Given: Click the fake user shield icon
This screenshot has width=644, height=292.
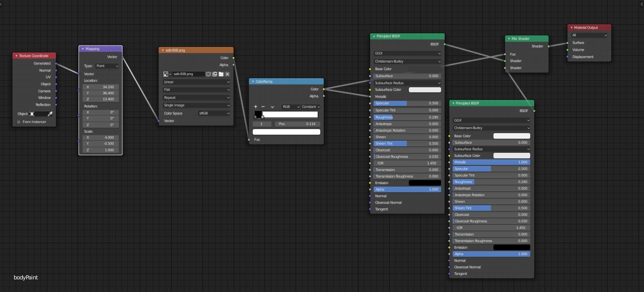Looking at the screenshot, I should (x=208, y=74).
